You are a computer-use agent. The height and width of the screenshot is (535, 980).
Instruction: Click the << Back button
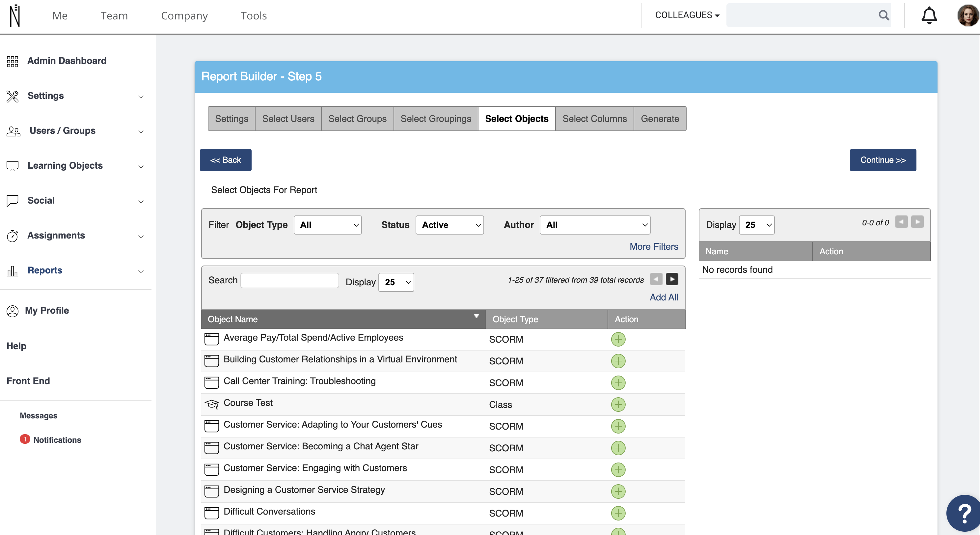(x=225, y=160)
